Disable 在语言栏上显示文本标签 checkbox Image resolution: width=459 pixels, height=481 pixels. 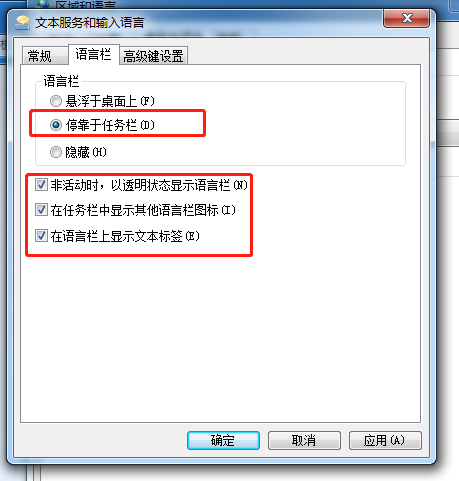pos(41,236)
